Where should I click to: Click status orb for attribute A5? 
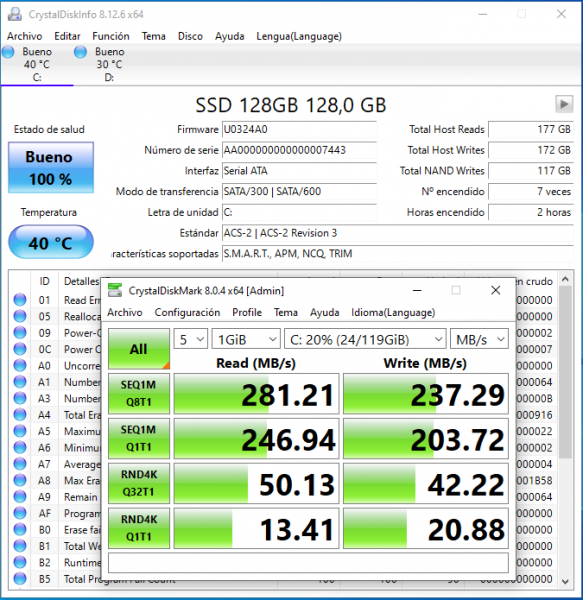pyautogui.click(x=20, y=431)
